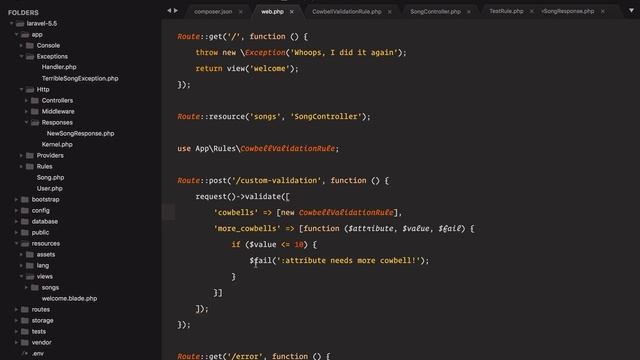Expand the Providers folder

pos(21,156)
